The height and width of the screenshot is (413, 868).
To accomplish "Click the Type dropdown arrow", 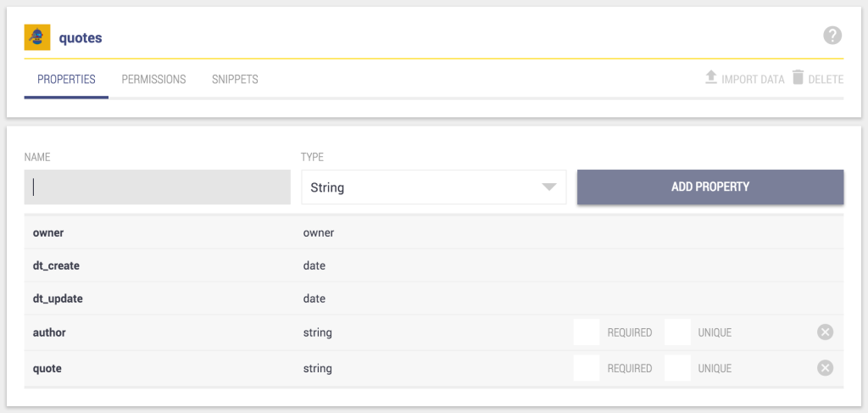I will (548, 187).
